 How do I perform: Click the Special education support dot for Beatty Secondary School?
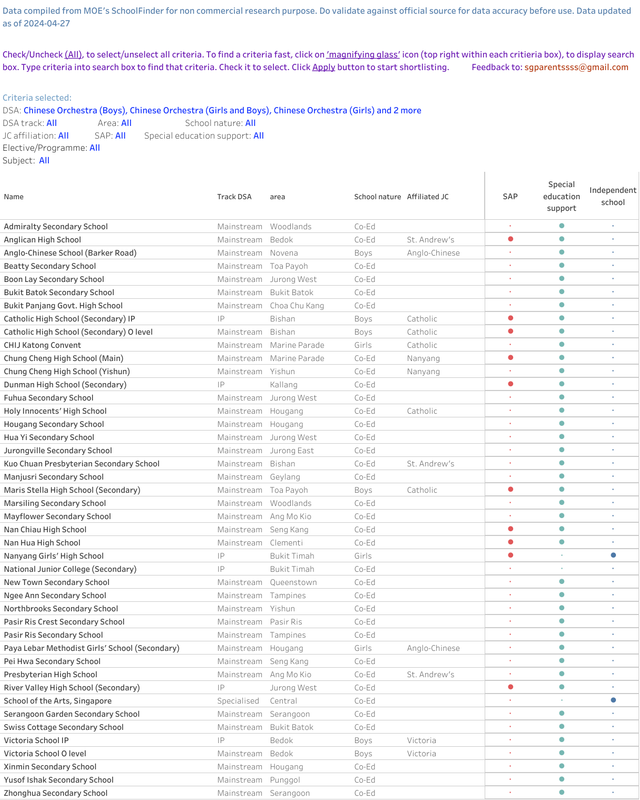coord(561,265)
